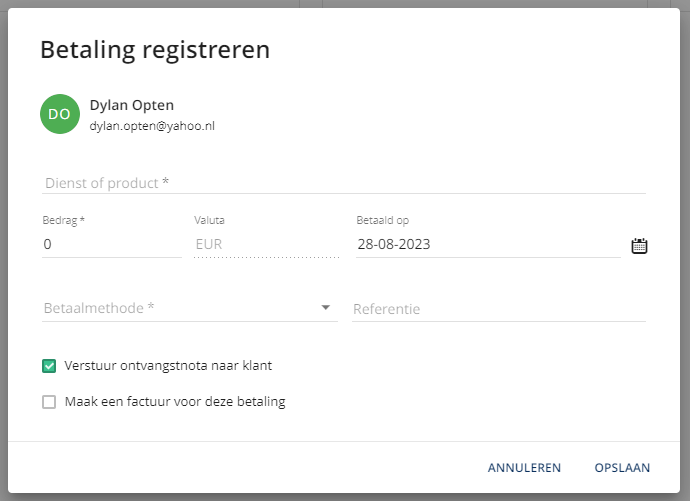Click the Annuleren button
Image resolution: width=690 pixels, height=501 pixels.
pos(524,468)
